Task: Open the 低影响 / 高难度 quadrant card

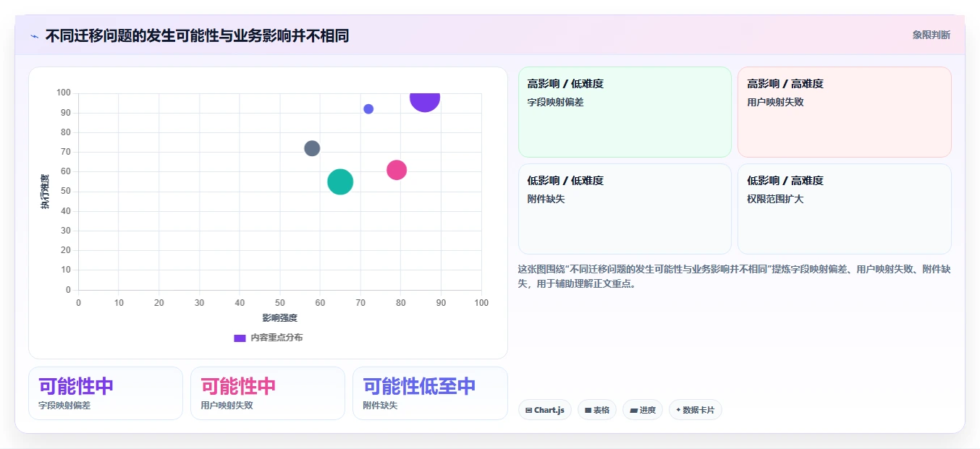Action: pyautogui.click(x=844, y=209)
